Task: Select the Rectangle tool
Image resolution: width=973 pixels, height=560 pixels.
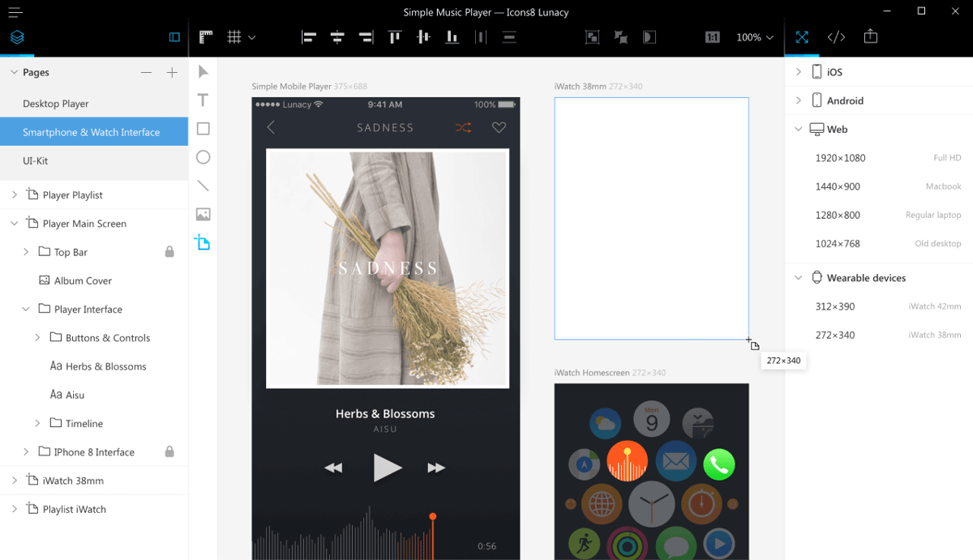Action: [x=203, y=128]
